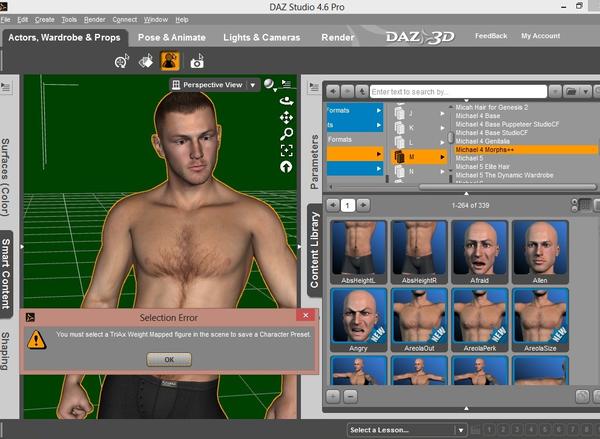Expand the top Formats row arrow

[x=379, y=110]
